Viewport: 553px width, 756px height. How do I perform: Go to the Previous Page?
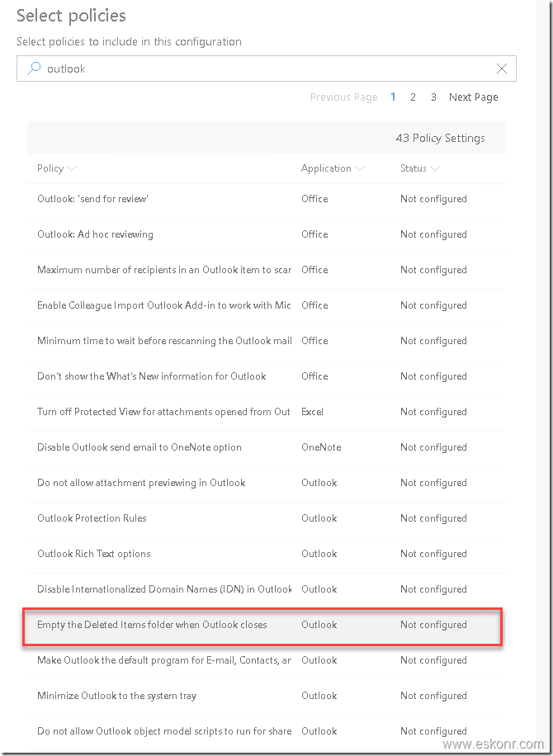[x=343, y=97]
